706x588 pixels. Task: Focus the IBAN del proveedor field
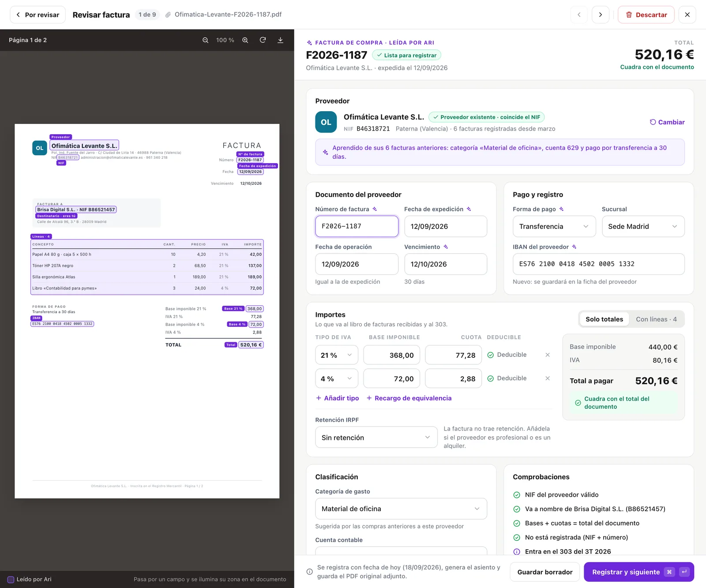click(599, 264)
